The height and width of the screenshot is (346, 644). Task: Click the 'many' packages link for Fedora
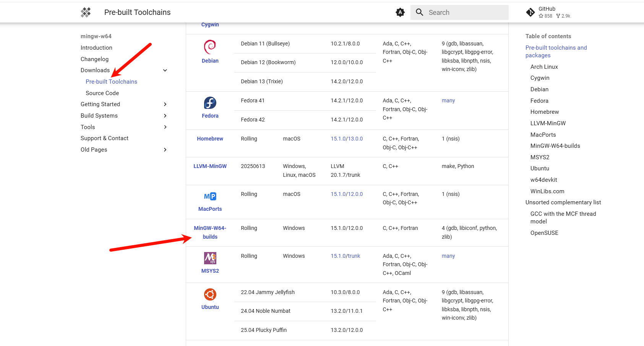point(448,100)
